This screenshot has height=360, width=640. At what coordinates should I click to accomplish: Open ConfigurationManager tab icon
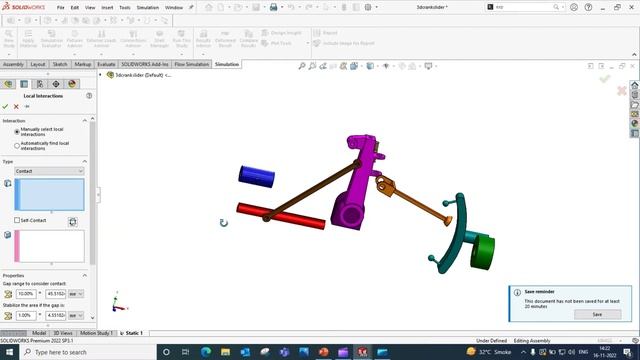40,84
